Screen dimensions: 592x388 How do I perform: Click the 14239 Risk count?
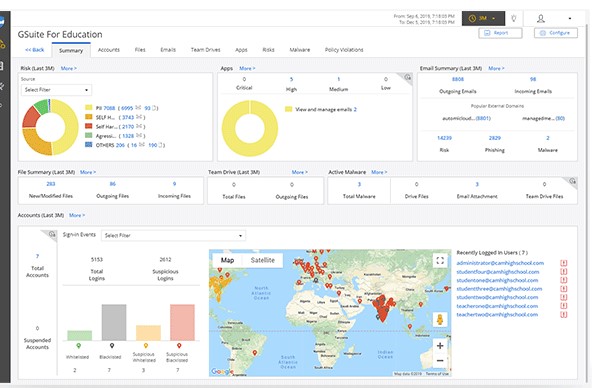[444, 138]
